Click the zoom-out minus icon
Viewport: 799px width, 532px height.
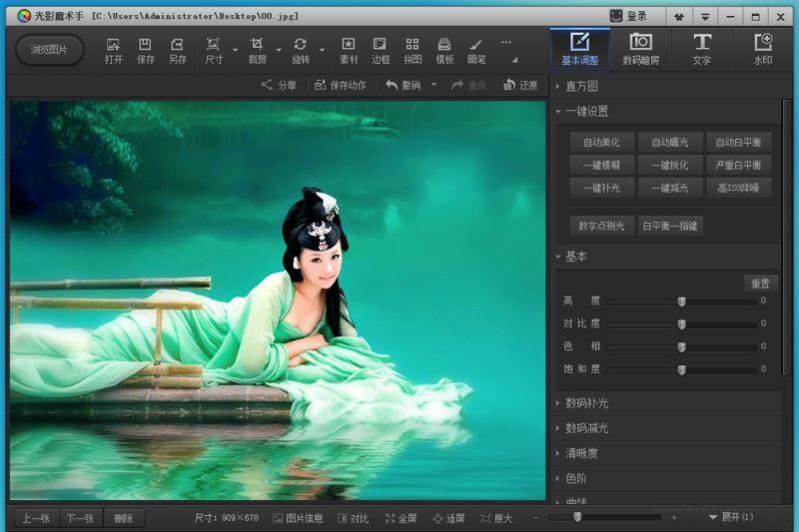[x=535, y=518]
